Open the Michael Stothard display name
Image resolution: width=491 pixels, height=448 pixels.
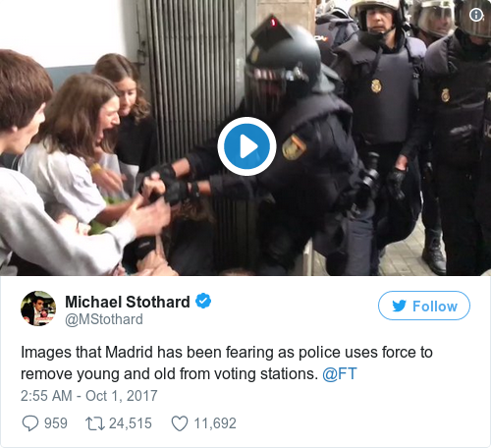pos(128,302)
